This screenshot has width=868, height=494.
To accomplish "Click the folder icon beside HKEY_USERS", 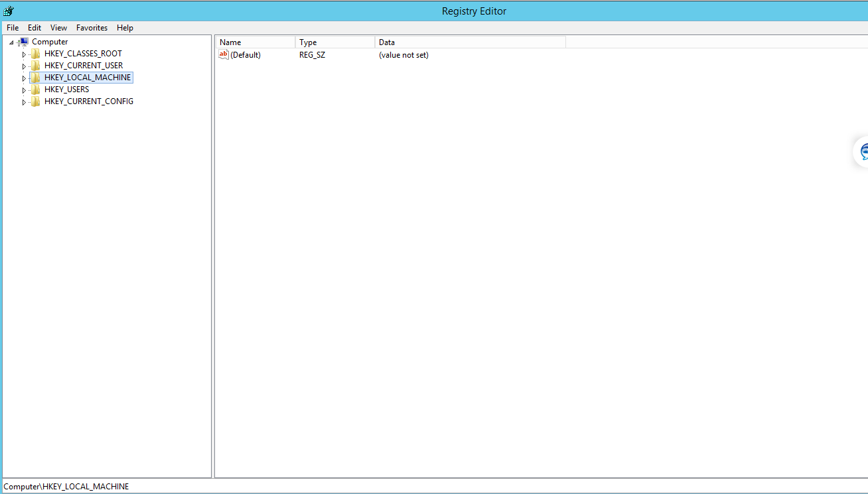I will [x=35, y=89].
